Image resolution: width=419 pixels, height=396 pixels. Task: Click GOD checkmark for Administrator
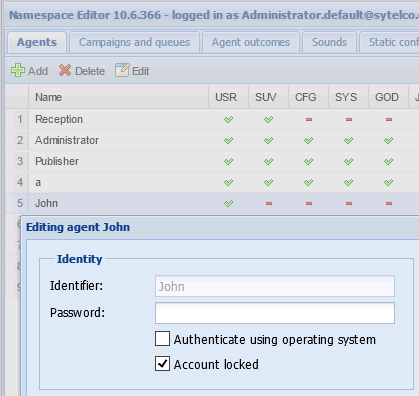pos(388,140)
